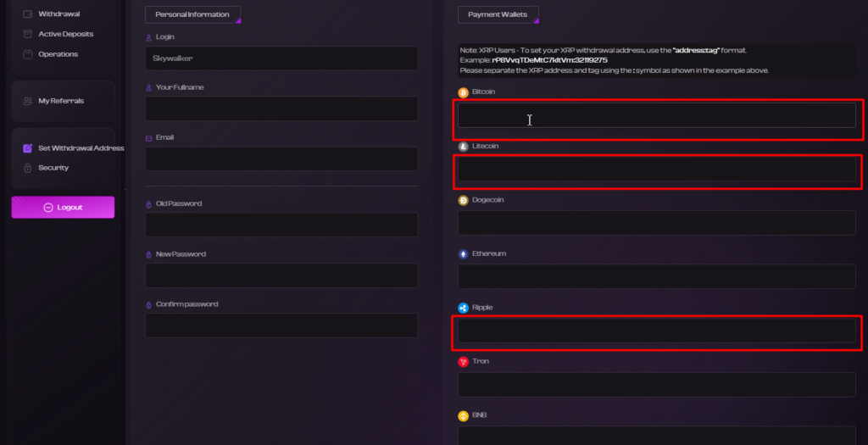The image size is (868, 445).
Task: Click the Security lock icon in sidebar
Action: pos(28,168)
